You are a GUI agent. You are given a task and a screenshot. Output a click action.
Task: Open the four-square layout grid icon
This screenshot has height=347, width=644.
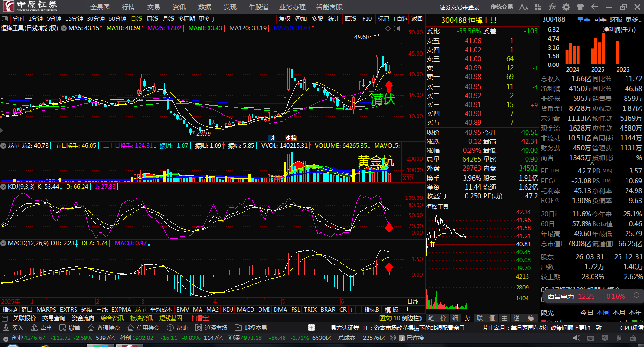pos(538,7)
